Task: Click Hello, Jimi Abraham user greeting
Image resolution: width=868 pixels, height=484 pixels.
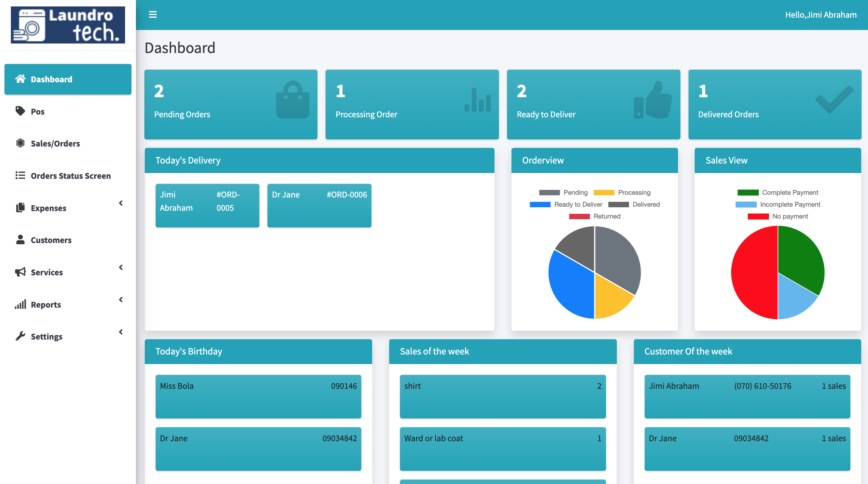Action: 821,15
